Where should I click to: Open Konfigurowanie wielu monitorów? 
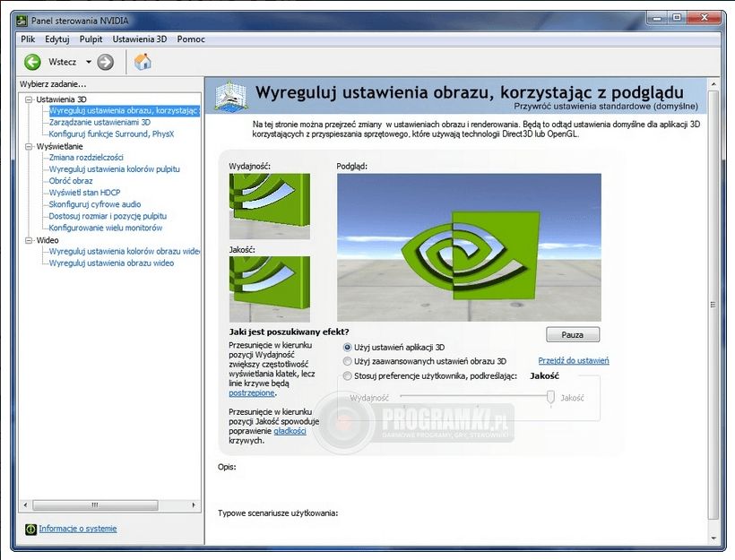[106, 228]
